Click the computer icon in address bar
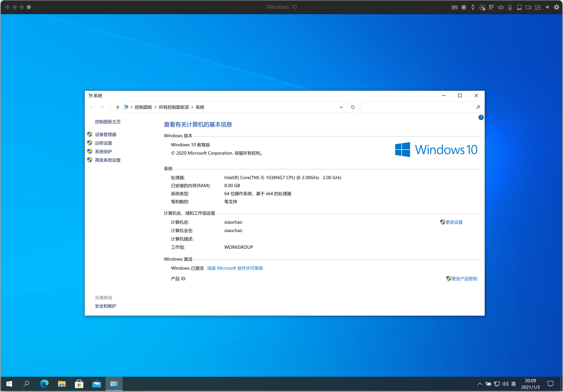Image resolution: width=563 pixels, height=392 pixels. 126,107
